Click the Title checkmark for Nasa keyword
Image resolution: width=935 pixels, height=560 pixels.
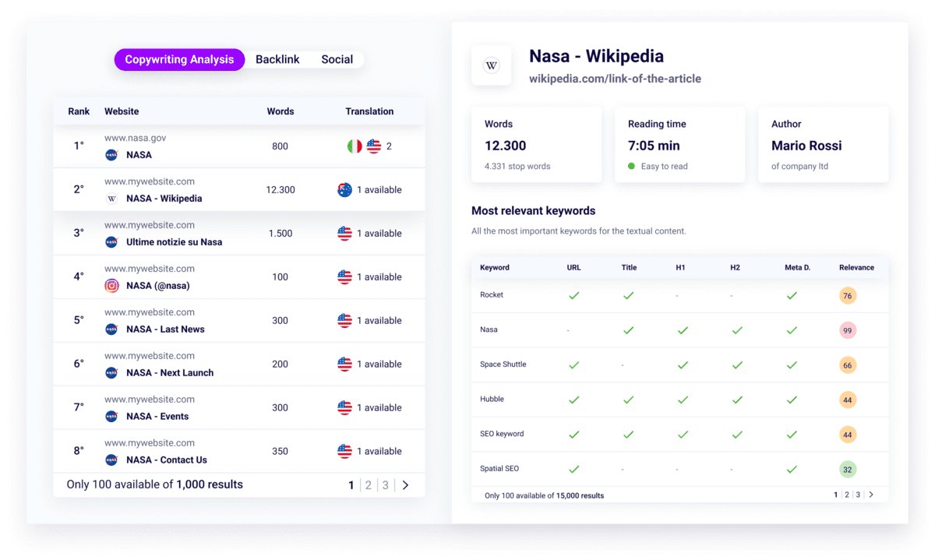tap(628, 330)
